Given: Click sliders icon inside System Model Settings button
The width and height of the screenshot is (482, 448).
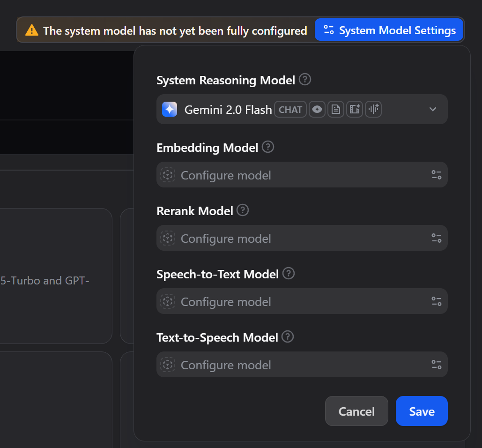Looking at the screenshot, I should [329, 30].
